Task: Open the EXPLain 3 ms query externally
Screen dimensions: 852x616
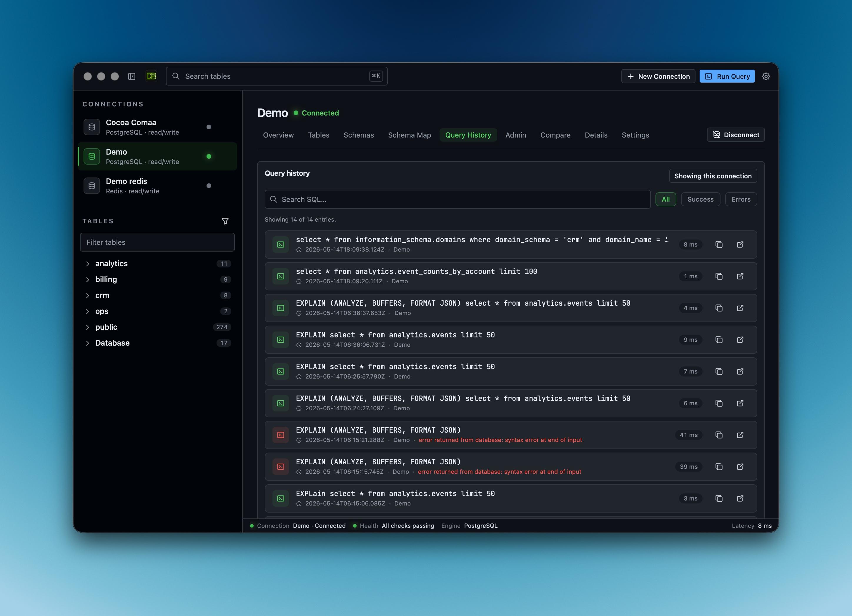Action: pyautogui.click(x=740, y=498)
